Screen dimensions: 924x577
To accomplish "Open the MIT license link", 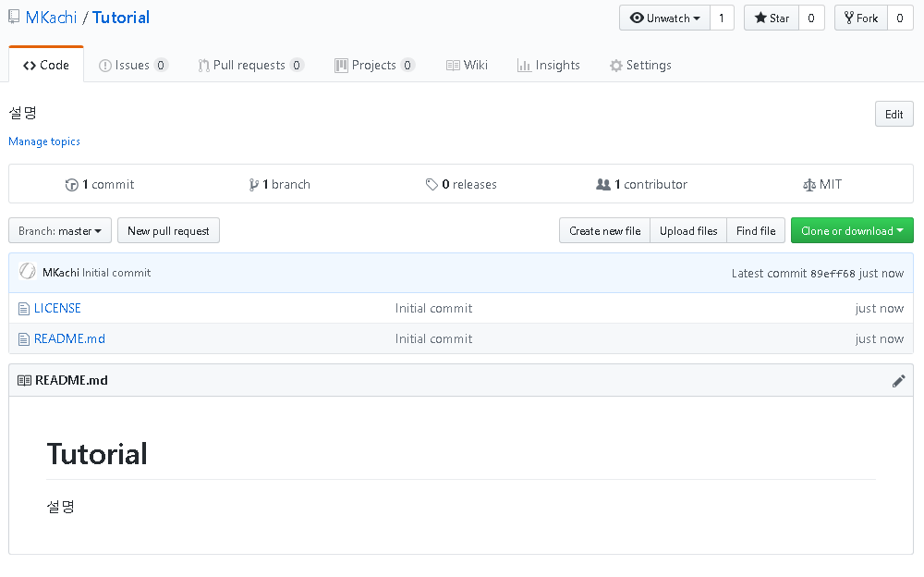I will (x=822, y=185).
